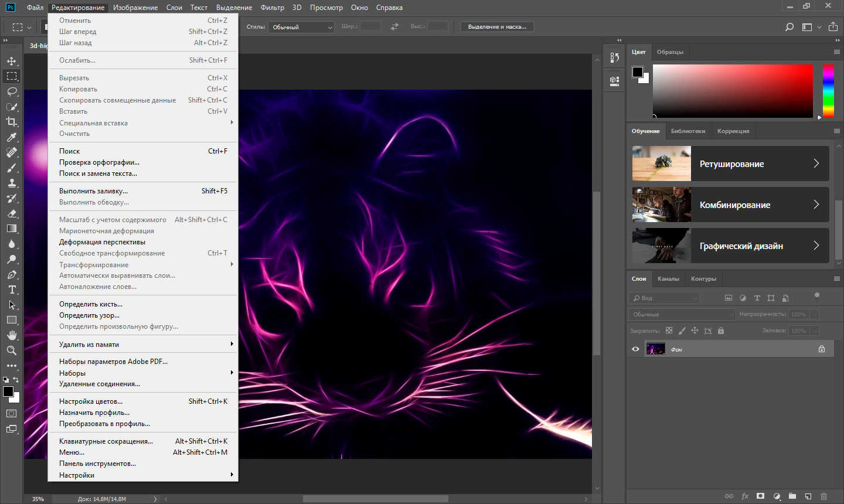
Task: Select the Gradient tool
Action: tap(12, 229)
